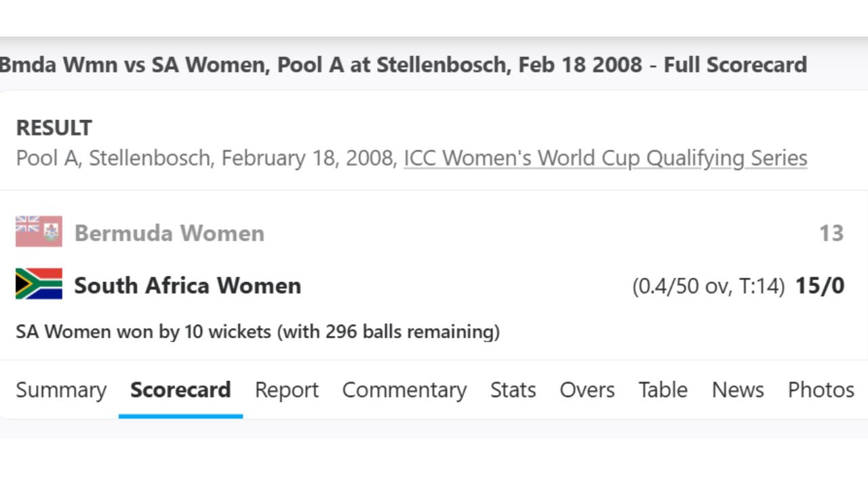Click Bermuda Women's score of 13

831,233
